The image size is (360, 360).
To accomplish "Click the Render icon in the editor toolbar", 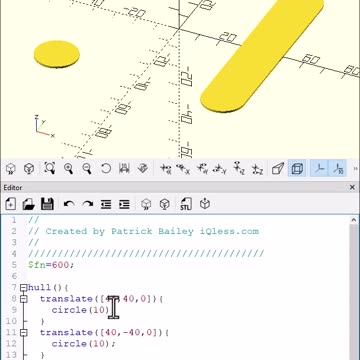I will point(164,204).
